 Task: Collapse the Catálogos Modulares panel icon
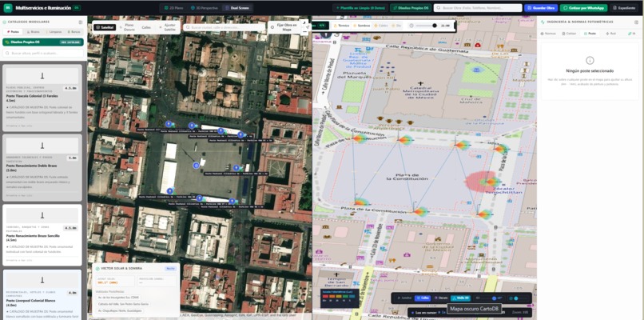(x=81, y=22)
